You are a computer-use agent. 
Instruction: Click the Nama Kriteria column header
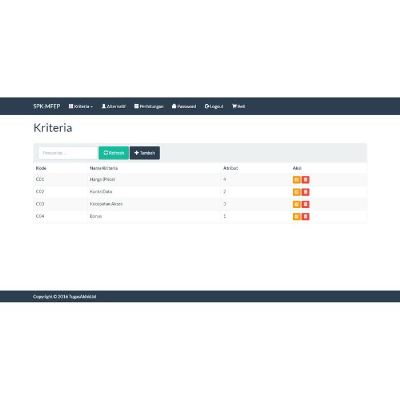[104, 168]
